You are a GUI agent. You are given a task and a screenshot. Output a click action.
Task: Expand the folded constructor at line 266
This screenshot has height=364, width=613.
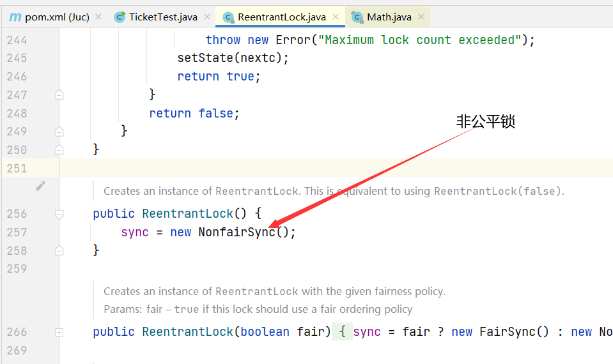click(59, 332)
